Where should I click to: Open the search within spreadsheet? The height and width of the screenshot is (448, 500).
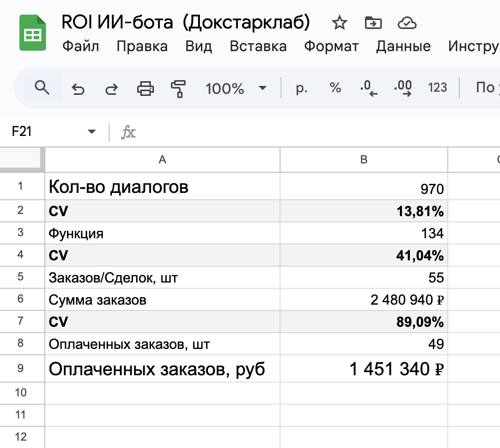pos(42,88)
